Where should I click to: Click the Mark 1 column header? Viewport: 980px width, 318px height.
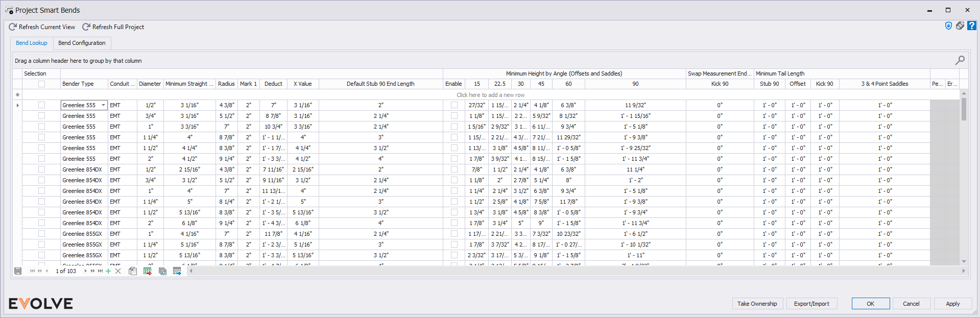(x=248, y=84)
